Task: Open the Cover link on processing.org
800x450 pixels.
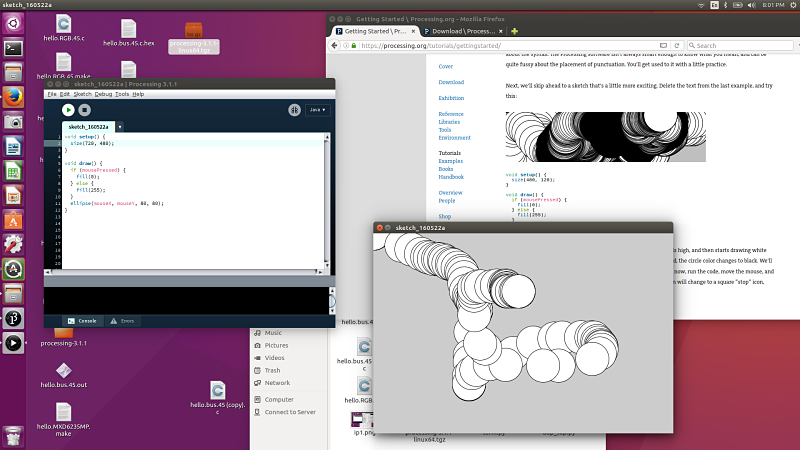Action: click(x=445, y=66)
